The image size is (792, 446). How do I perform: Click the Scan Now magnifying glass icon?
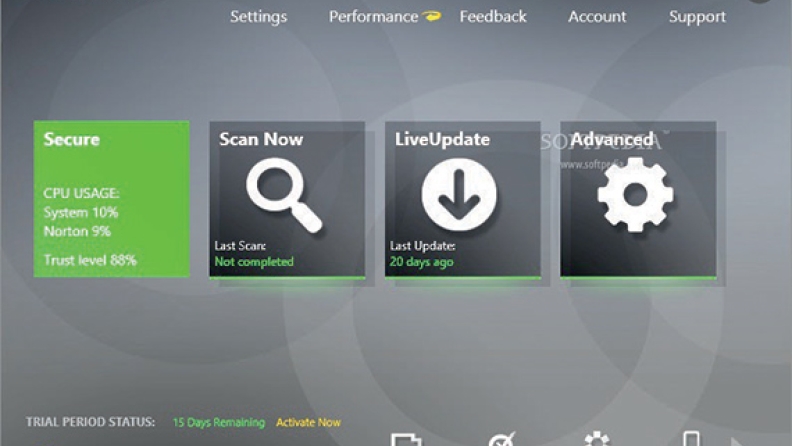click(284, 195)
